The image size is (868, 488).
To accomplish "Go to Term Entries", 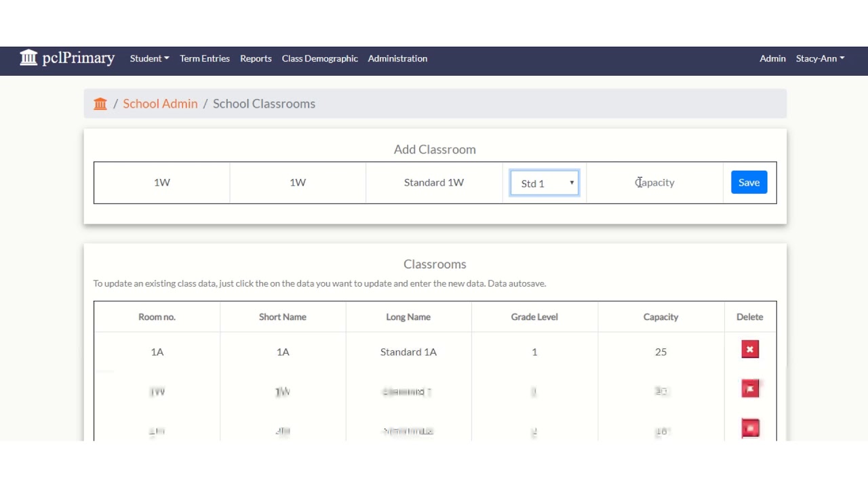I will pyautogui.click(x=205, y=58).
